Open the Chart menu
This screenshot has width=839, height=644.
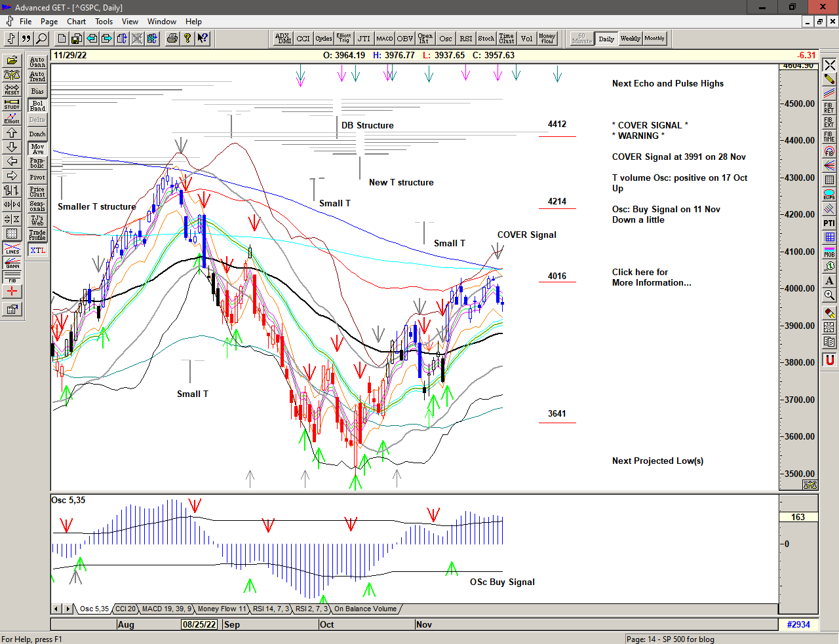[76, 22]
